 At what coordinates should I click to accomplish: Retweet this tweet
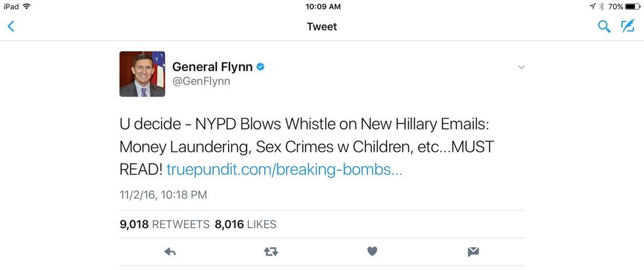pyautogui.click(x=271, y=251)
